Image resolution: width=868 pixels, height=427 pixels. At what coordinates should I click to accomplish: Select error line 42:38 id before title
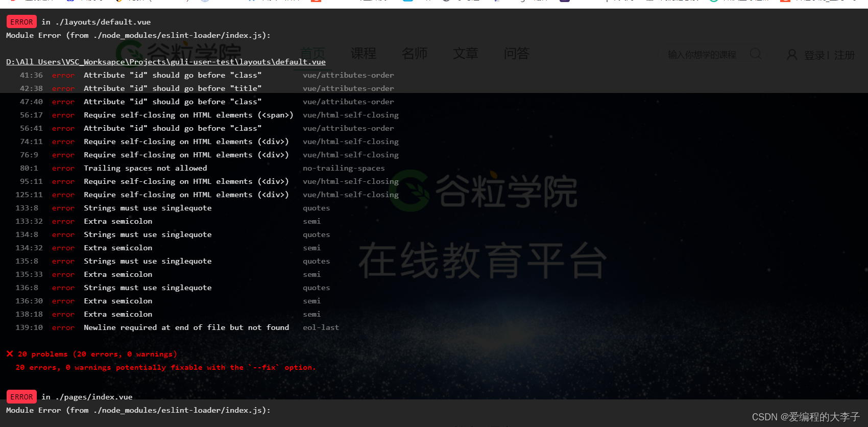207,88
